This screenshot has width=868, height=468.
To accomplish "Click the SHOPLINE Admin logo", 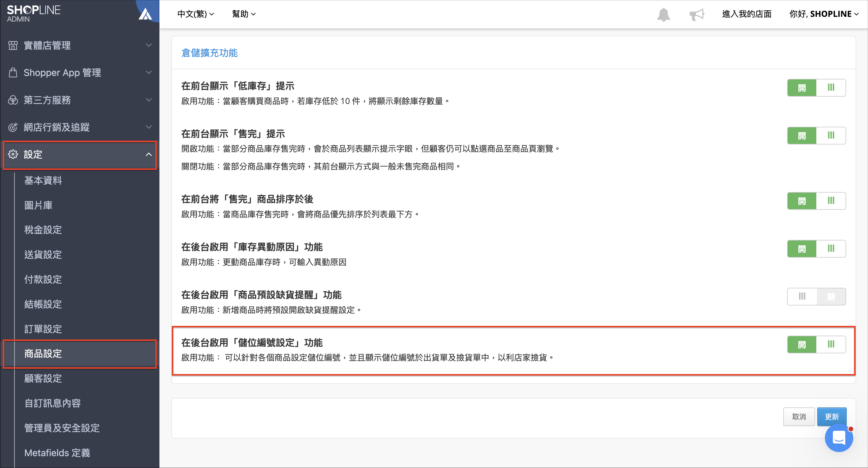I will tap(33, 14).
